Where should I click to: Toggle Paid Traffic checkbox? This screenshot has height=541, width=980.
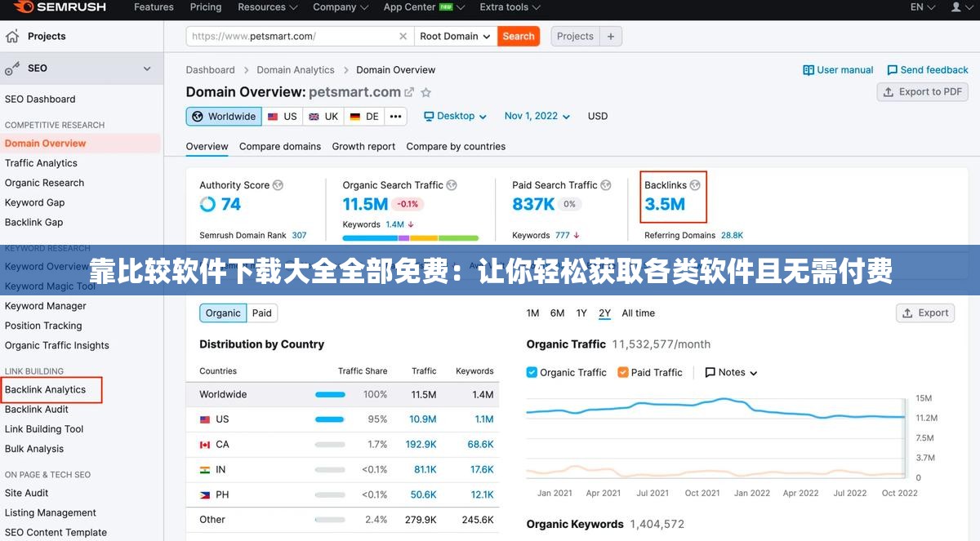pos(623,372)
